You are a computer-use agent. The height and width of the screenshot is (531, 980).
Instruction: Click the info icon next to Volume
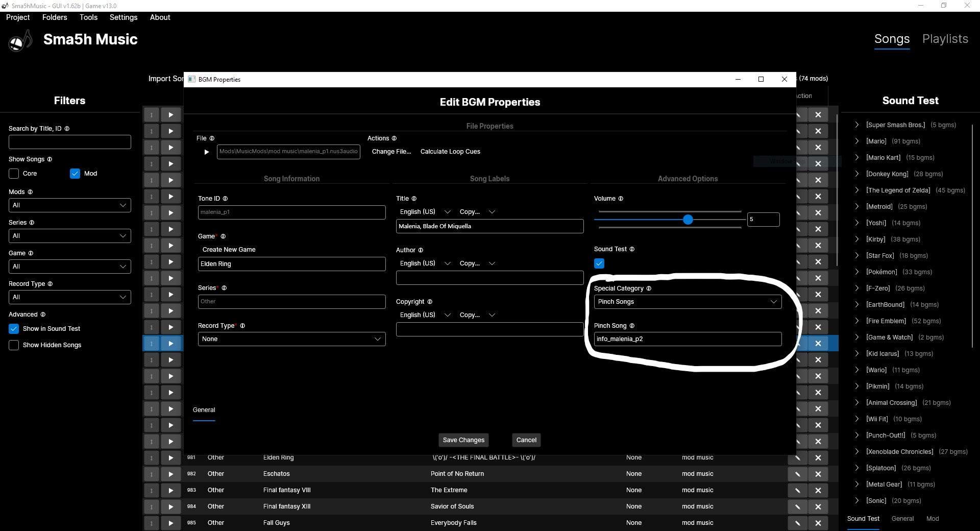pos(621,199)
